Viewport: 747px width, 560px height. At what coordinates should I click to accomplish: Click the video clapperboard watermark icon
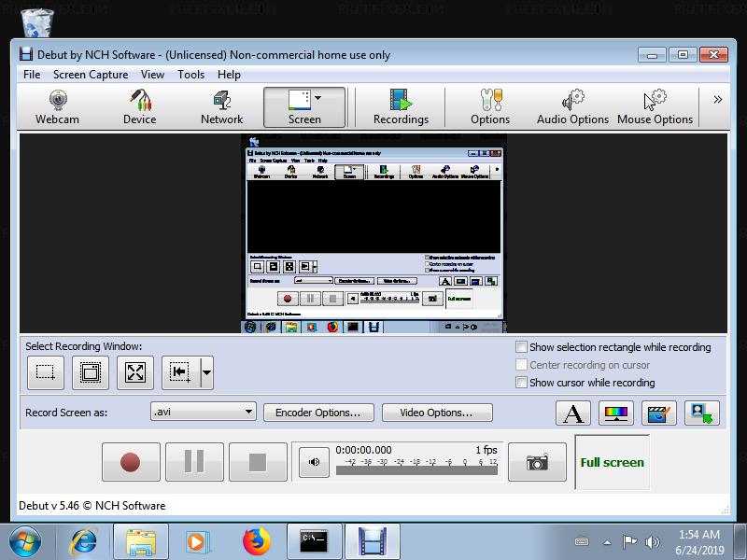pyautogui.click(x=659, y=413)
